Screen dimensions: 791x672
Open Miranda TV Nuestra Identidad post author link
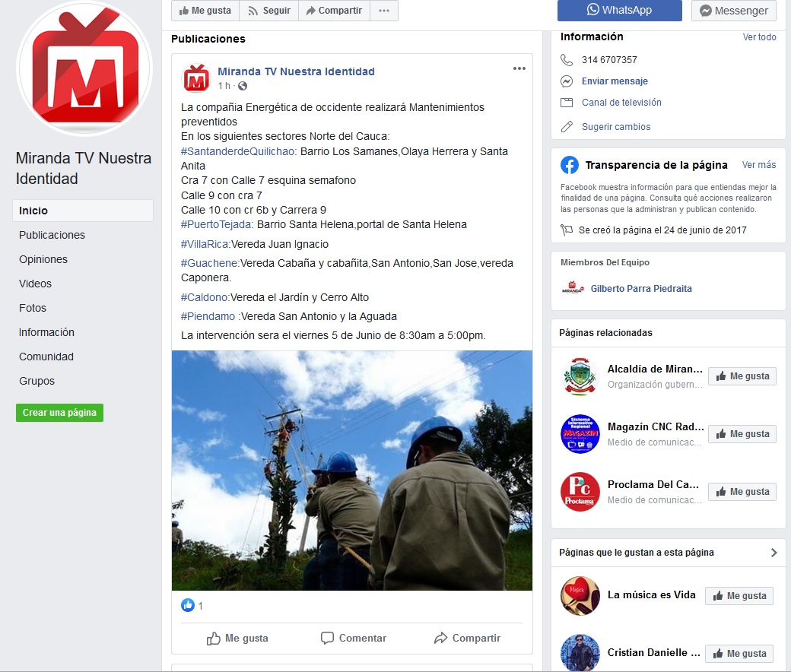(296, 71)
